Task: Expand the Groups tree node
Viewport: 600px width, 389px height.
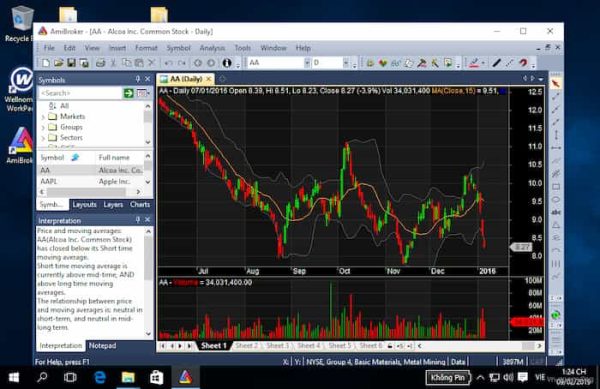Action: [43, 127]
